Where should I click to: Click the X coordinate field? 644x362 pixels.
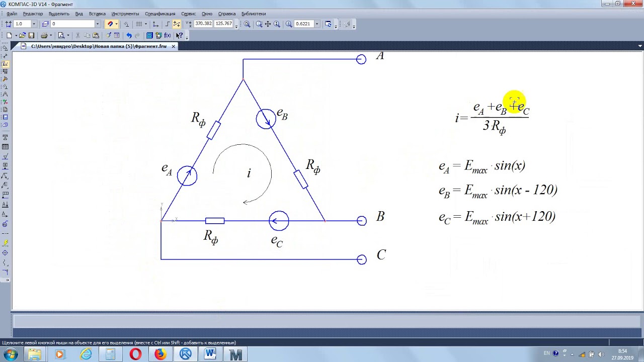(203, 24)
